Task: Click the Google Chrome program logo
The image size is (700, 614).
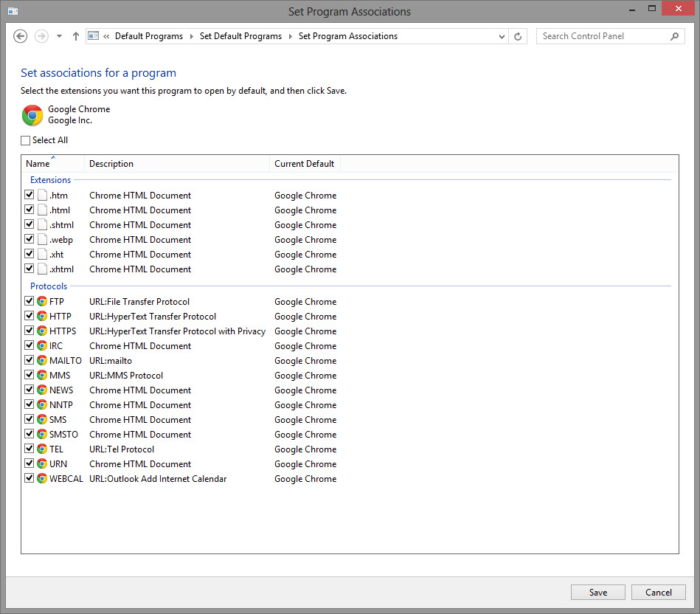Action: (32, 115)
